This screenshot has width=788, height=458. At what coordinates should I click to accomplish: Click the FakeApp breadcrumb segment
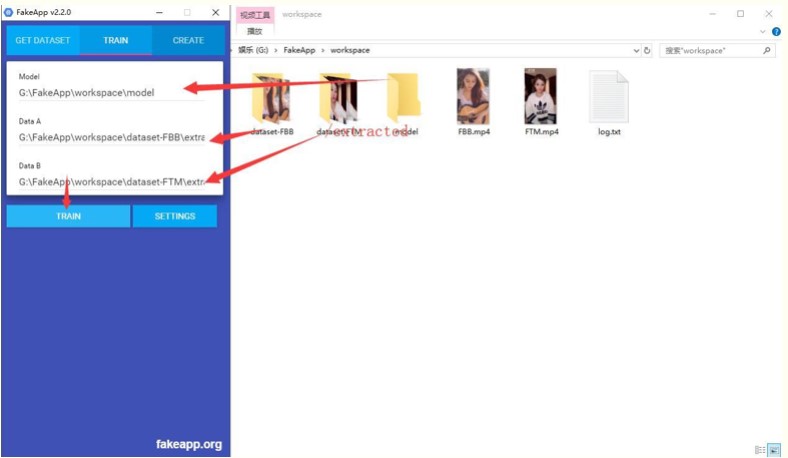(299, 50)
